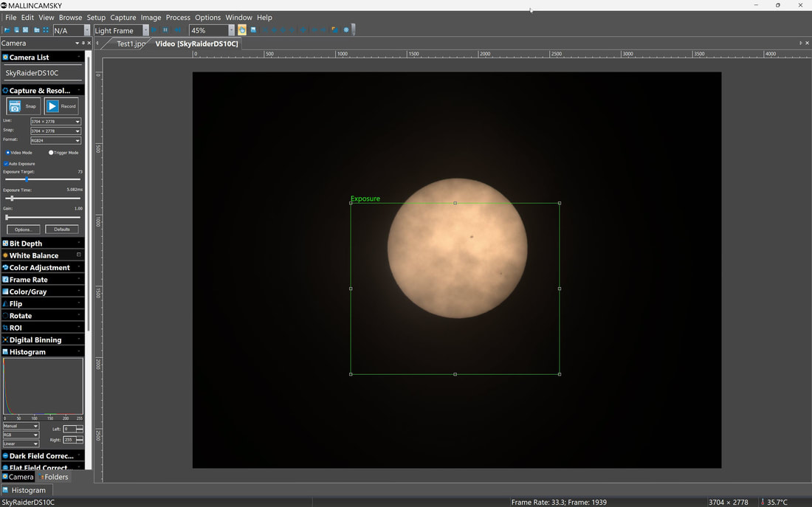Click the Exposure Time slider handle
This screenshot has width=812, height=507.
coord(12,199)
